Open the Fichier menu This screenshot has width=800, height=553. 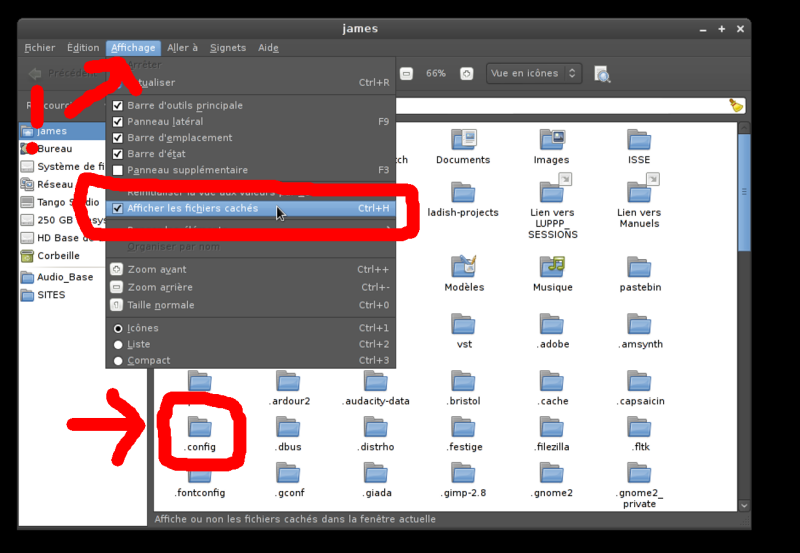click(39, 47)
